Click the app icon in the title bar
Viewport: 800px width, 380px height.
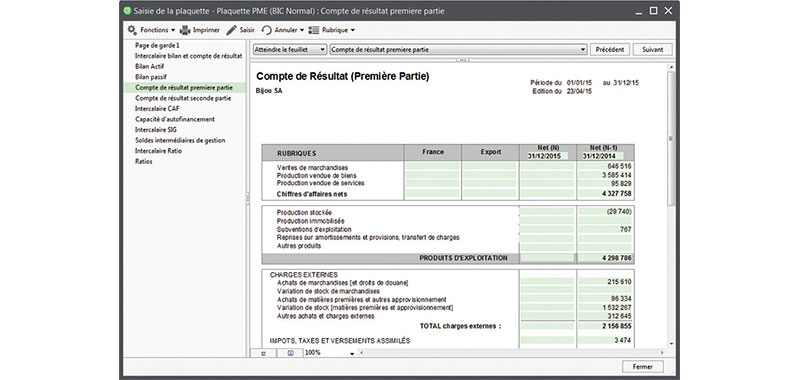point(128,11)
